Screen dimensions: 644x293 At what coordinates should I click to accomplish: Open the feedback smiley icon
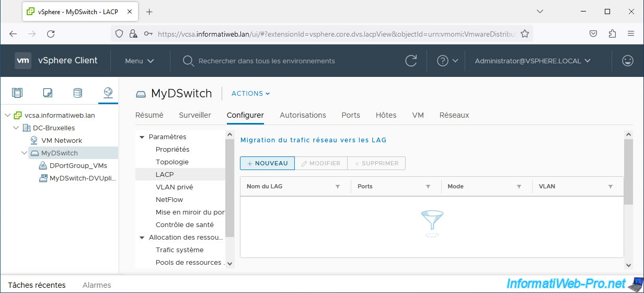[x=628, y=61]
